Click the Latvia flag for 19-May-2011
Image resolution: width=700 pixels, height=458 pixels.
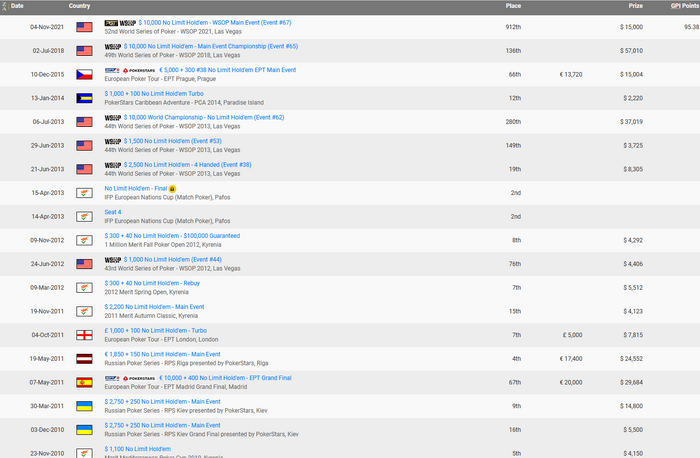tap(84, 358)
